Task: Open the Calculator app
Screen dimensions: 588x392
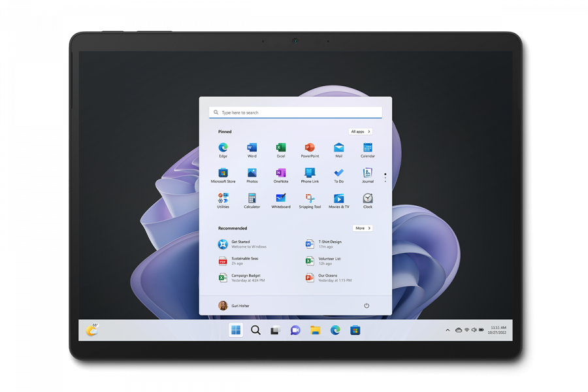Action: [252, 199]
